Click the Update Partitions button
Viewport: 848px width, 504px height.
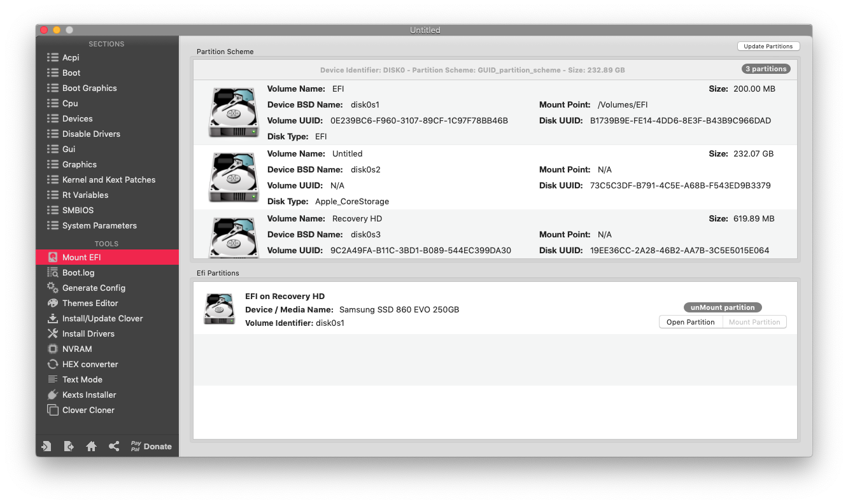click(x=768, y=46)
